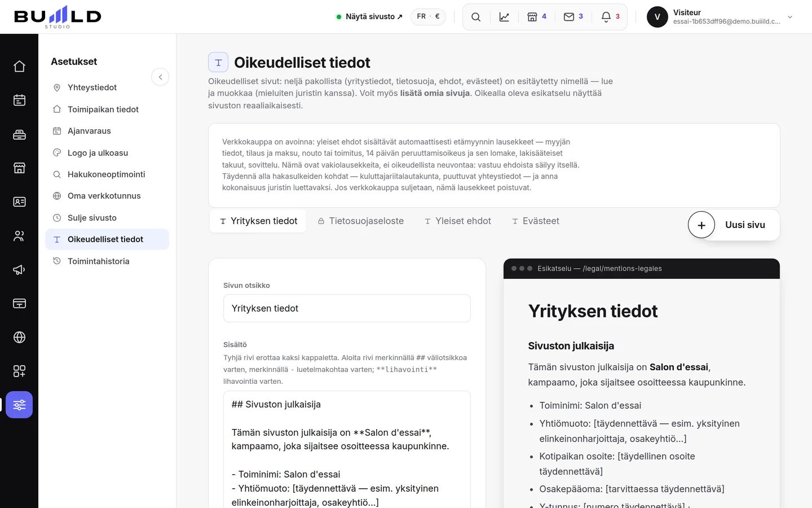812x508 pixels.
Task: Select Oikeudelliset tiedot in settings menu
Action: (107, 239)
